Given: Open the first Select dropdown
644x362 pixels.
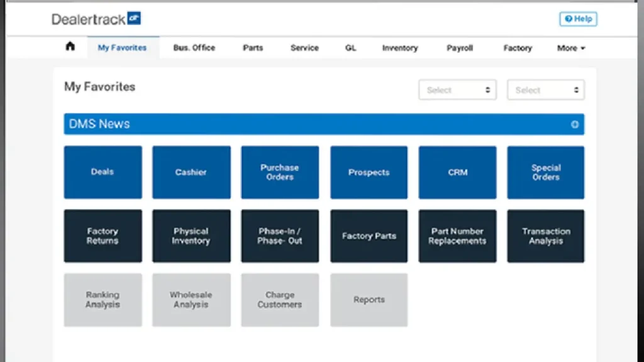Looking at the screenshot, I should 458,90.
